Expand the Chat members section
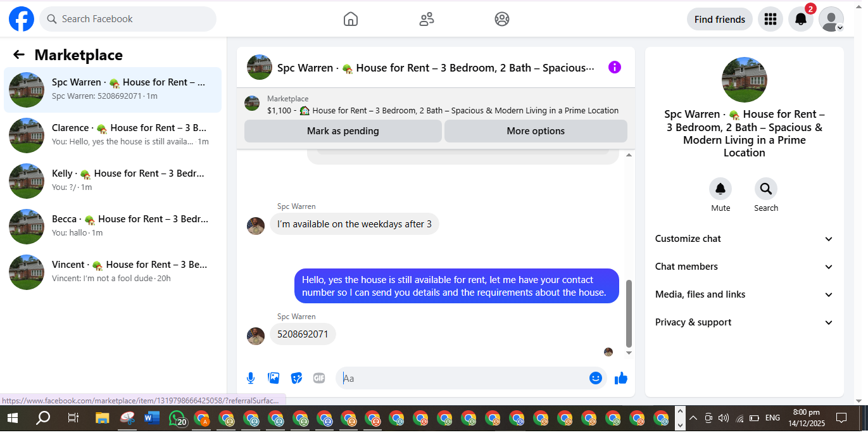The width and height of the screenshot is (868, 435). click(745, 267)
